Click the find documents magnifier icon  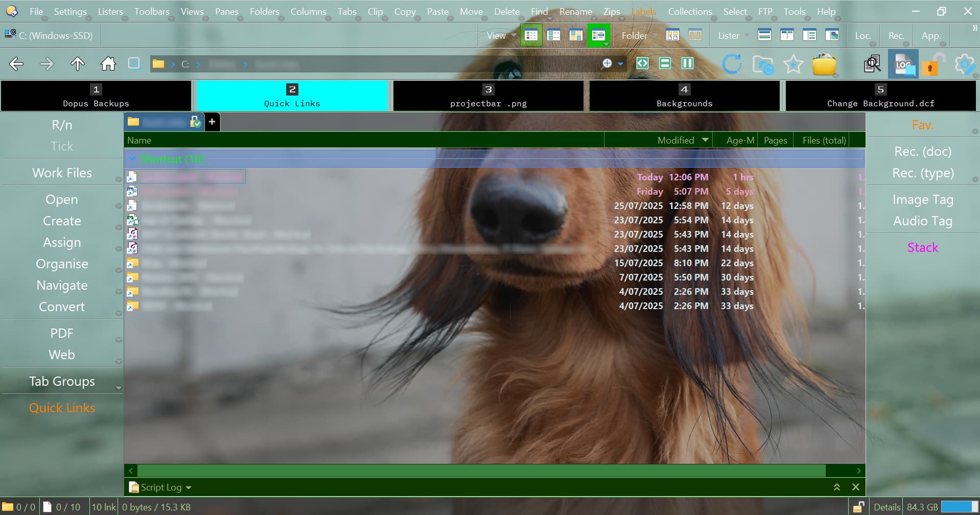pos(873,64)
